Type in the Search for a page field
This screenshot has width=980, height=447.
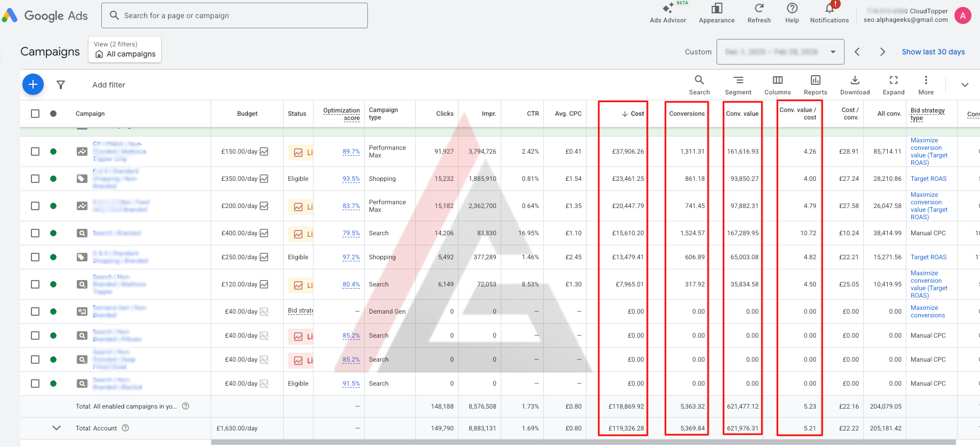(x=240, y=15)
